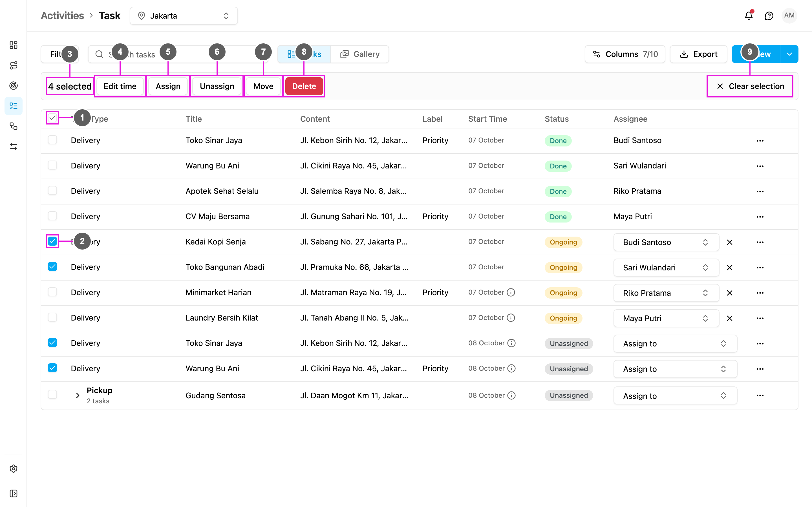This screenshot has height=507, width=812.
Task: Switch to the Gallery view tab
Action: [360, 54]
